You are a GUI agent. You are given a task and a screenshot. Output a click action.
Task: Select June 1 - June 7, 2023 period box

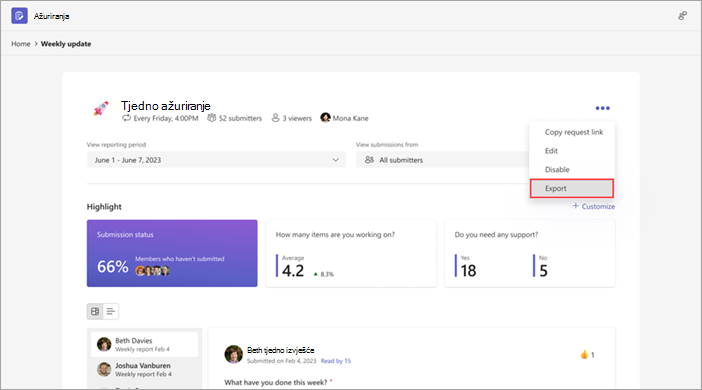[x=216, y=160]
